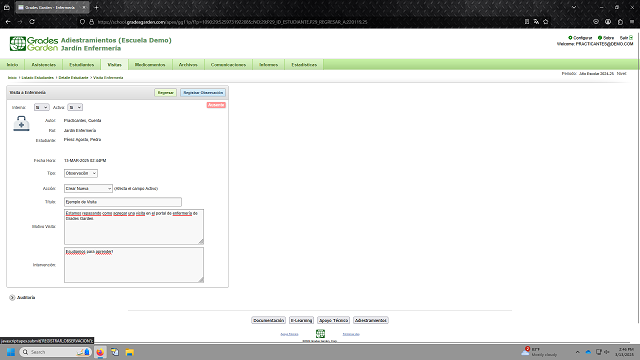Open the Estadísticas tab
Screen dimensions: 640x360
[x=304, y=64]
